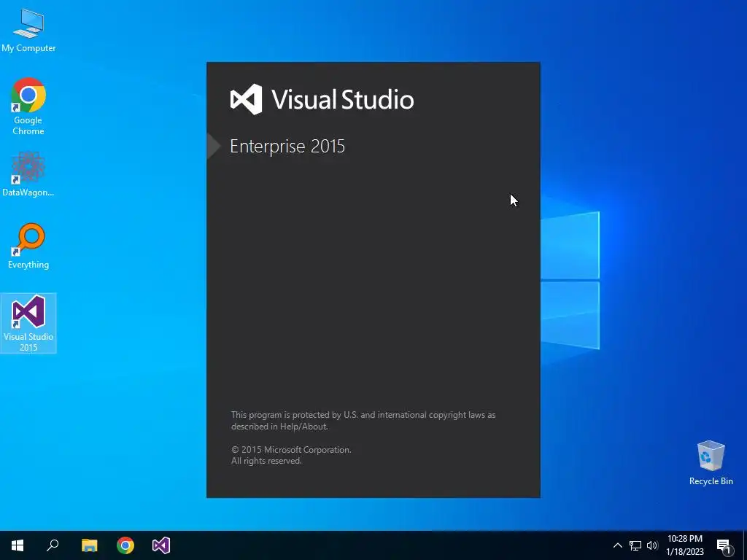747x560 pixels.
Task: Click the taskbar search magnifier
Action: 53,545
